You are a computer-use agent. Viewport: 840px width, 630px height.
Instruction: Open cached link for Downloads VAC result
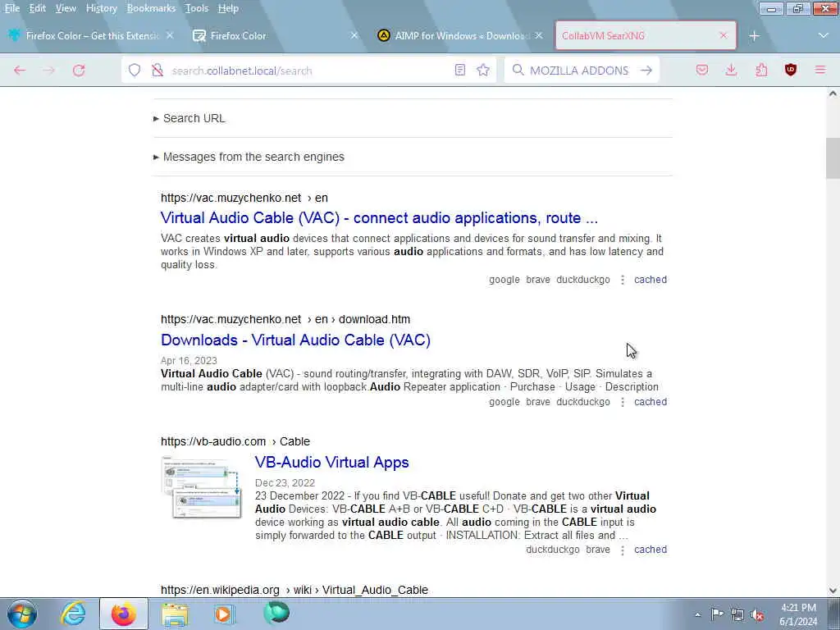tap(651, 402)
